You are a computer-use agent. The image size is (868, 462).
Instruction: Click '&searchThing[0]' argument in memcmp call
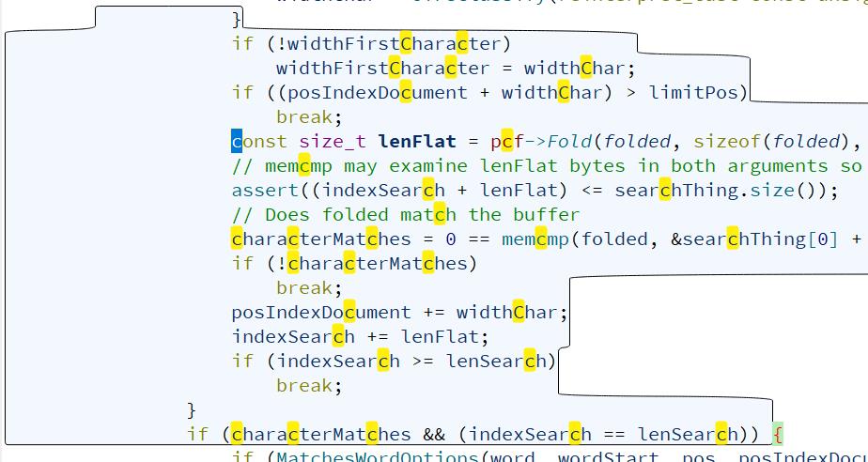754,239
